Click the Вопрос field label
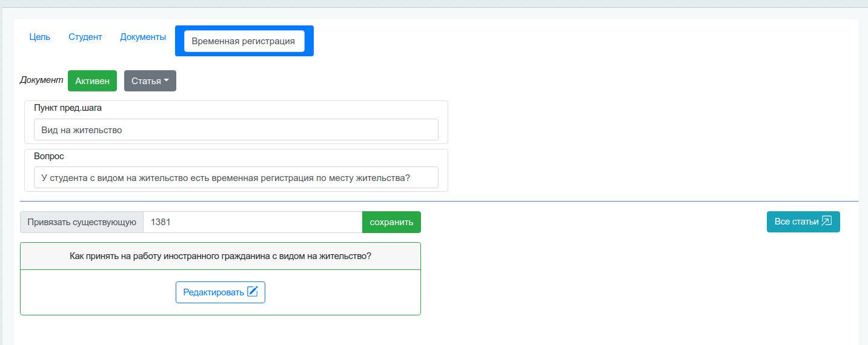Image resolution: width=868 pixels, height=345 pixels. click(x=49, y=156)
